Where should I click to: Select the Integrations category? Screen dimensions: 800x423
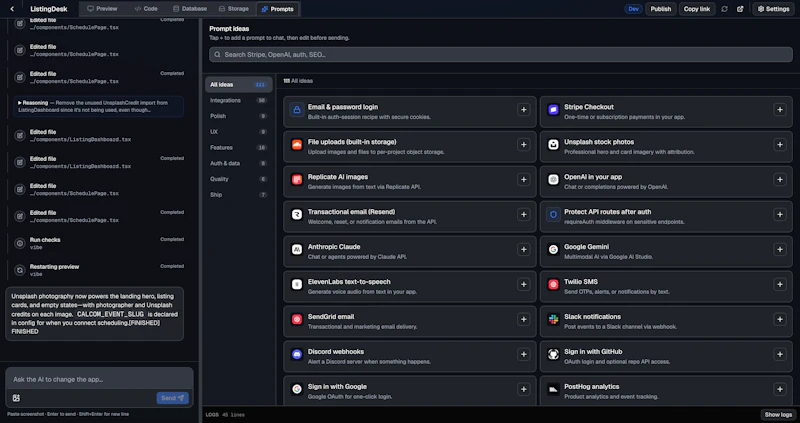[238, 101]
